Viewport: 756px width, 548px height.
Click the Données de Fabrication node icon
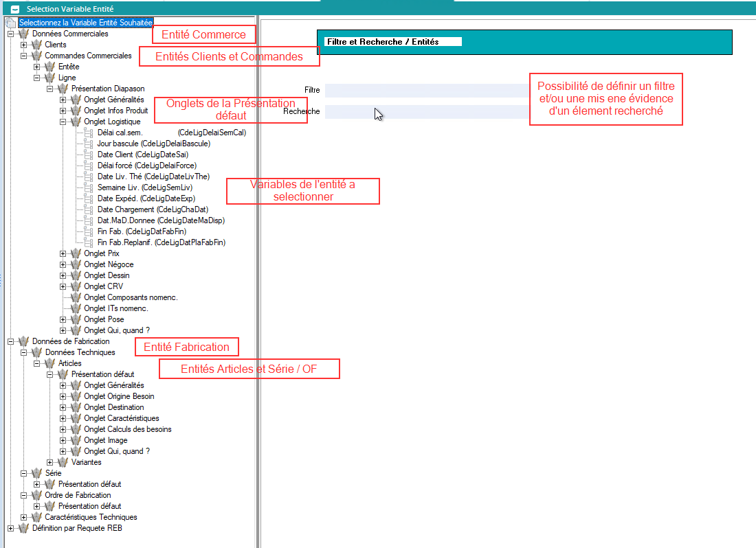pyautogui.click(x=24, y=341)
